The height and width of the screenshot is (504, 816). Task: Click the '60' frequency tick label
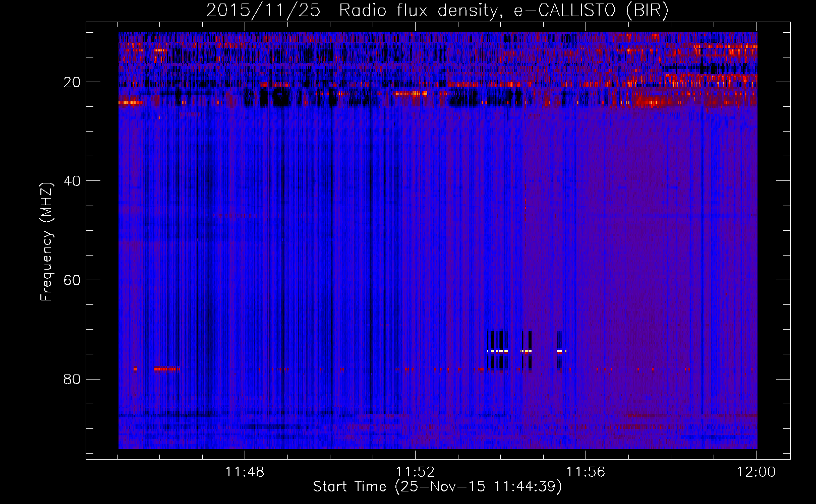pos(72,280)
